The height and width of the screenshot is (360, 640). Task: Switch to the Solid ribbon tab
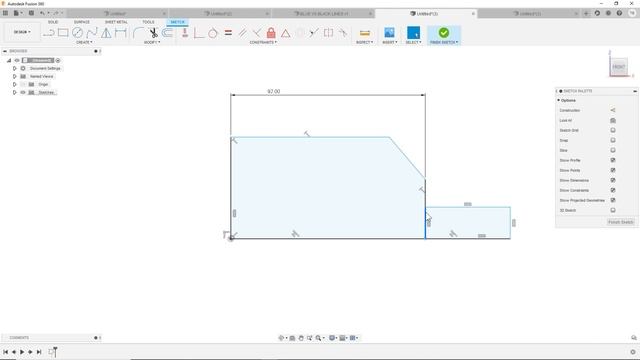pos(53,22)
